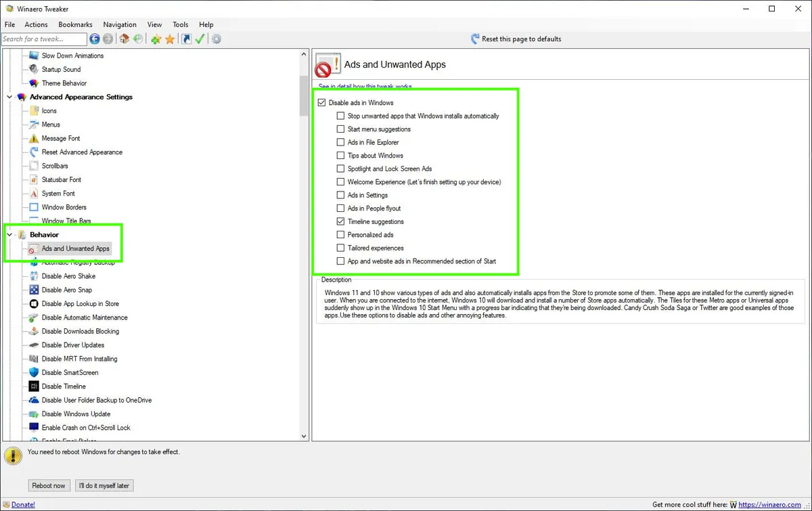Open the Tools menu
The height and width of the screenshot is (511, 812).
coord(180,24)
